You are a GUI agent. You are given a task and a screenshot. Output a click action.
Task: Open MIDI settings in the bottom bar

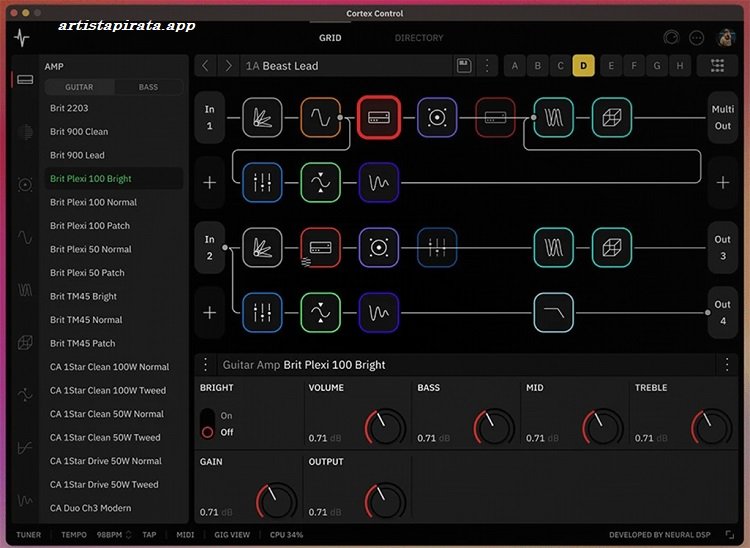point(185,535)
